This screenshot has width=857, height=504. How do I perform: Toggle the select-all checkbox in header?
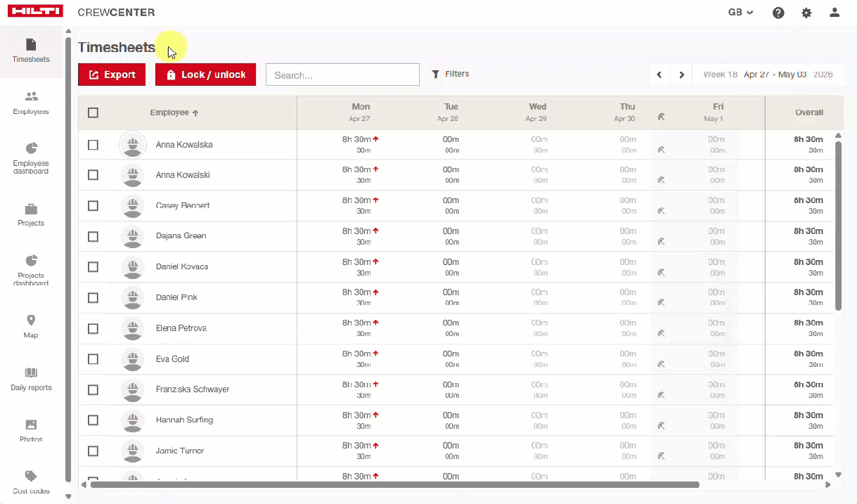coord(93,112)
